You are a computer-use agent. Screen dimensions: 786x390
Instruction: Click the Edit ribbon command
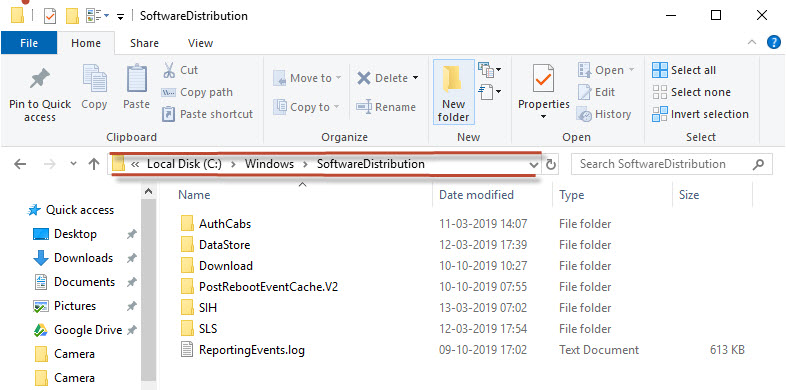(597, 92)
